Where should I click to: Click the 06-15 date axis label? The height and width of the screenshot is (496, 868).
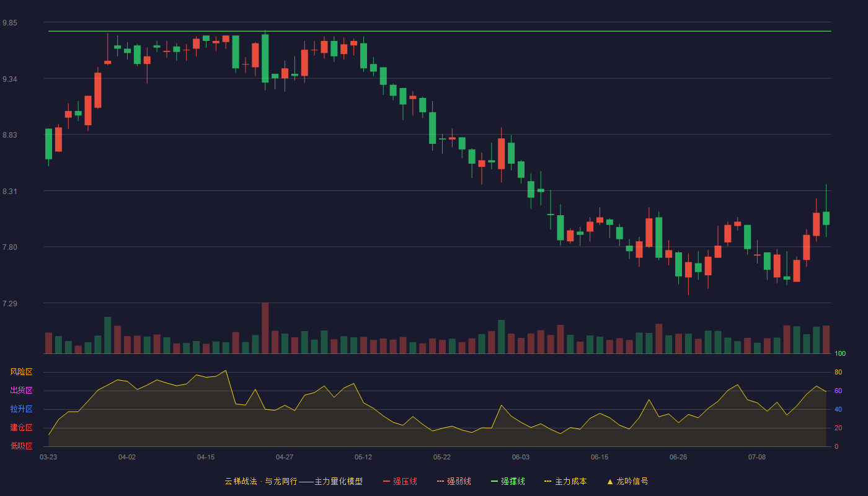click(600, 457)
